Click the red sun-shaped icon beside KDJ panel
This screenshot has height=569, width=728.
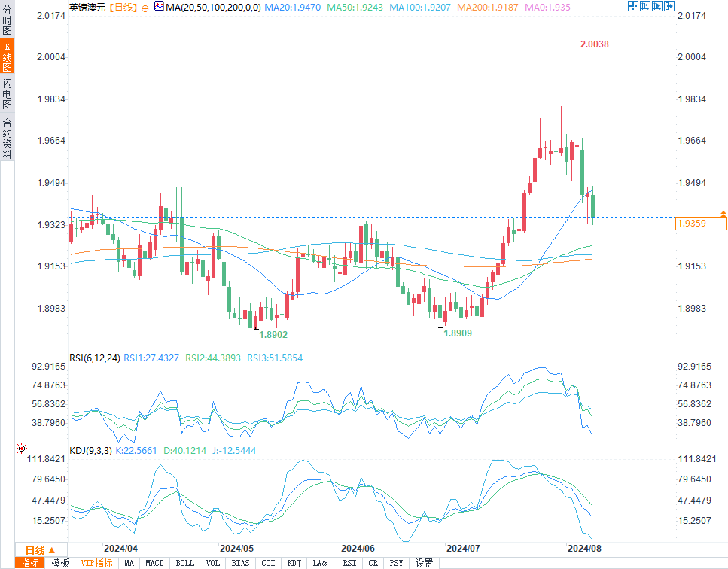[22, 449]
